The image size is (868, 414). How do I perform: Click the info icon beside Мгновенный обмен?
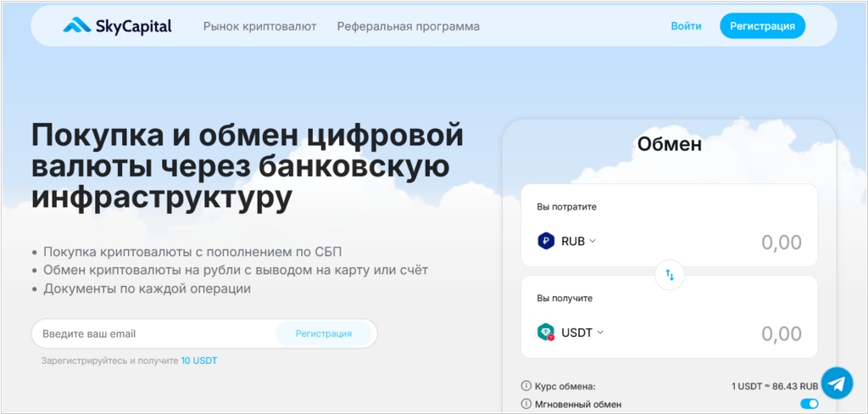[526, 405]
